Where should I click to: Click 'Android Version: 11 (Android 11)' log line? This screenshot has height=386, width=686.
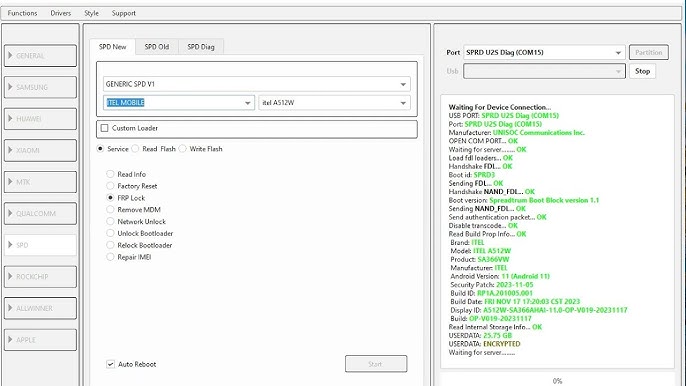tap(500, 276)
